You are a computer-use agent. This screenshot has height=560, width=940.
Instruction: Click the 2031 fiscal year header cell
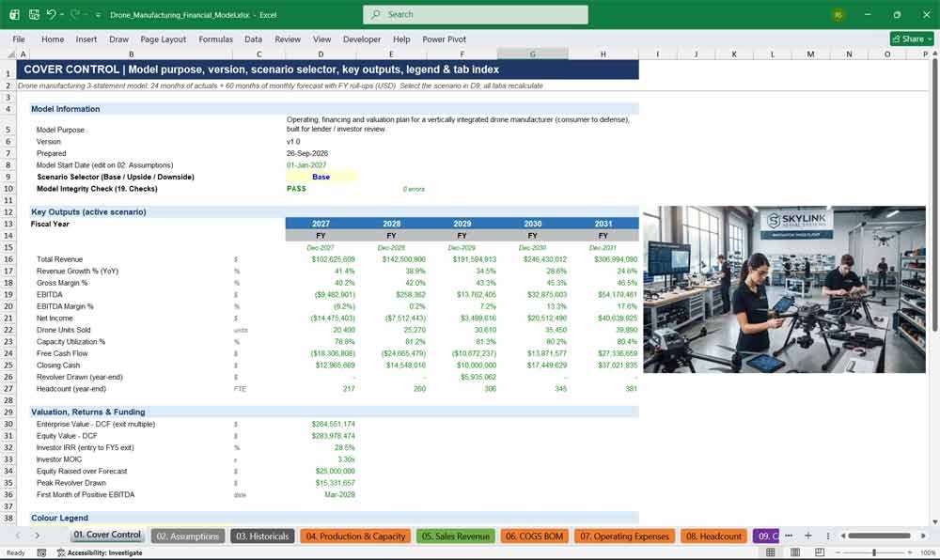click(603, 224)
